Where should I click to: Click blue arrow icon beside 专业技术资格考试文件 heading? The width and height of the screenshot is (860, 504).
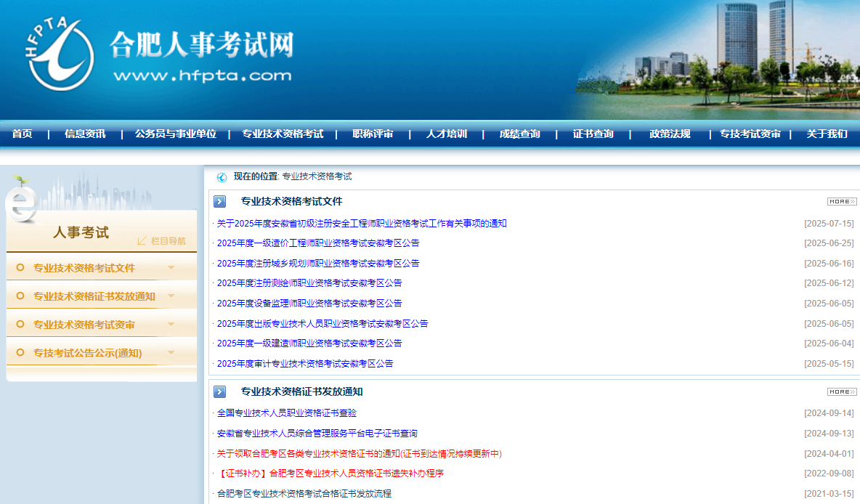point(220,202)
